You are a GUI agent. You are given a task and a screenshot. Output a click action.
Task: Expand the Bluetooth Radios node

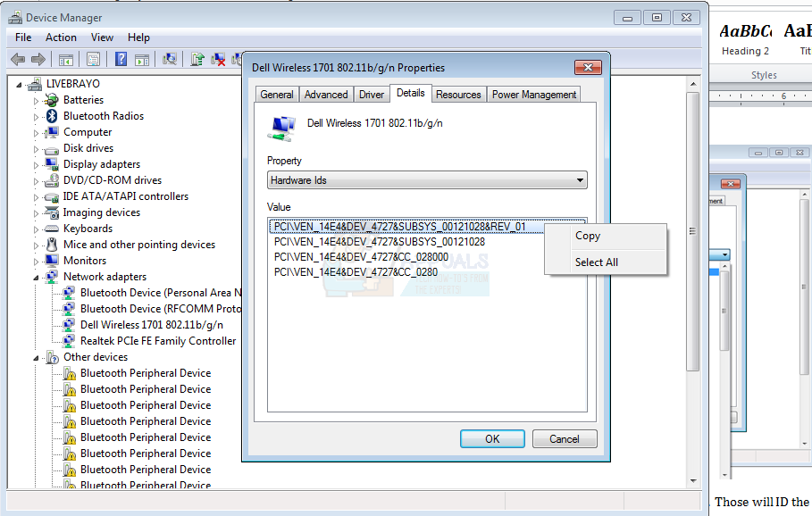[x=36, y=117]
